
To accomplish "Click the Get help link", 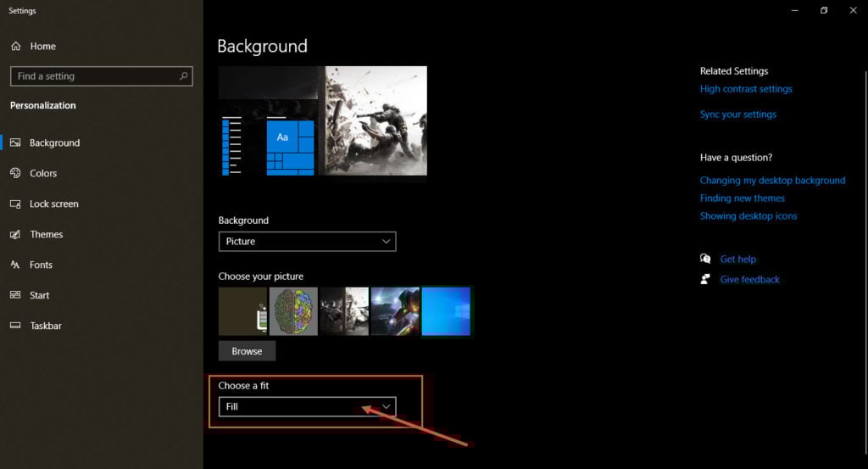I will [x=738, y=259].
